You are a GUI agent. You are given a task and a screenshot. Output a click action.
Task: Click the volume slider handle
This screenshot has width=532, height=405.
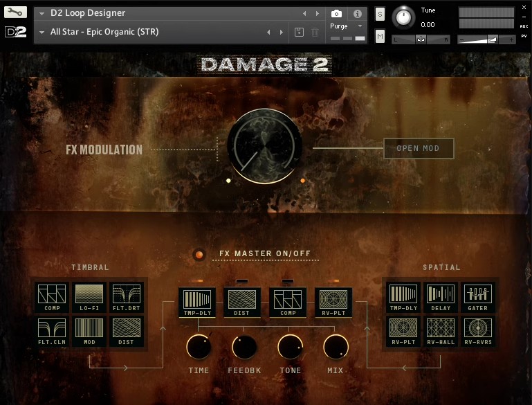coord(493,39)
